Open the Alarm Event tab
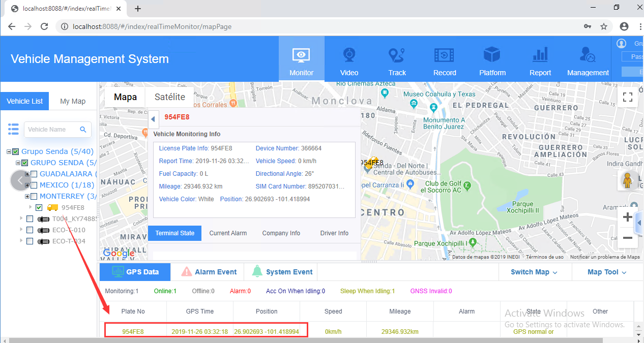The height and width of the screenshot is (343, 644). coord(210,272)
